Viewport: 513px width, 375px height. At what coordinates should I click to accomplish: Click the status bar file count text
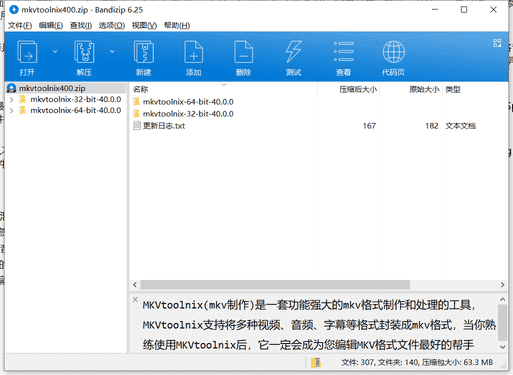417,362
